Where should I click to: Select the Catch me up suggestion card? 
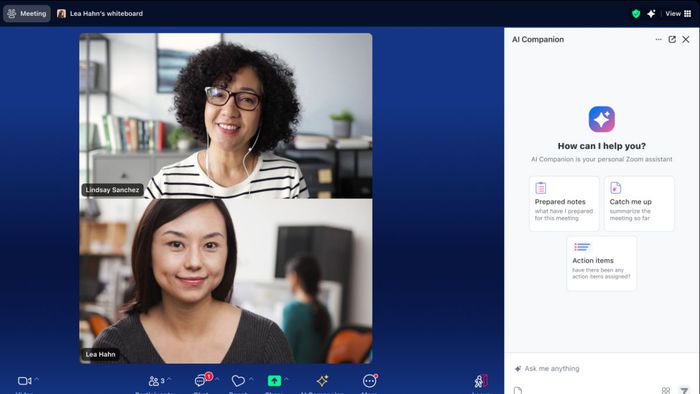point(639,203)
